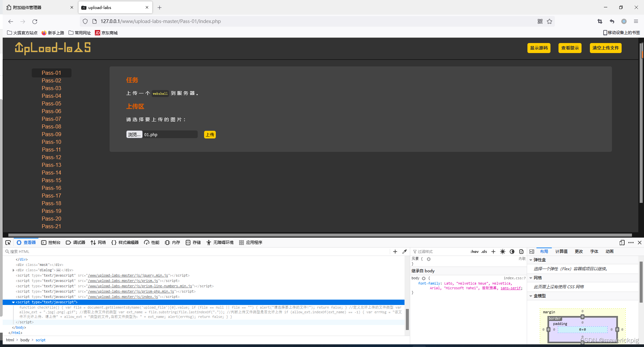This screenshot has width=644, height=347.
Task: Click the QR code icon in address bar
Action: coord(540,21)
